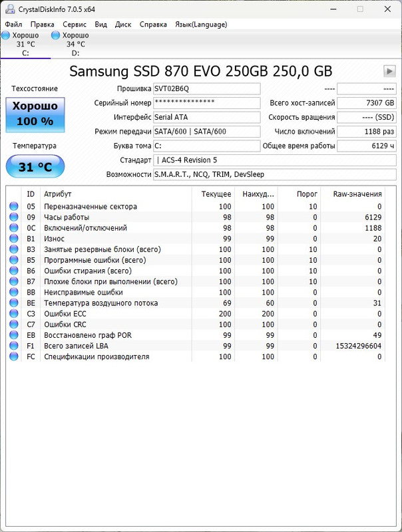Click the blue status orb for disk D:

(55, 35)
